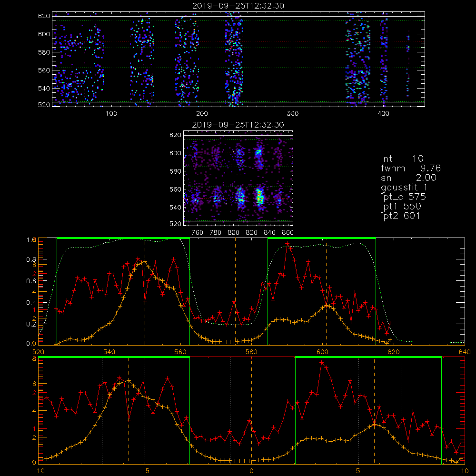Click x-axis label 820 on middle image
This screenshot has height=476, width=476.
pos(252,233)
